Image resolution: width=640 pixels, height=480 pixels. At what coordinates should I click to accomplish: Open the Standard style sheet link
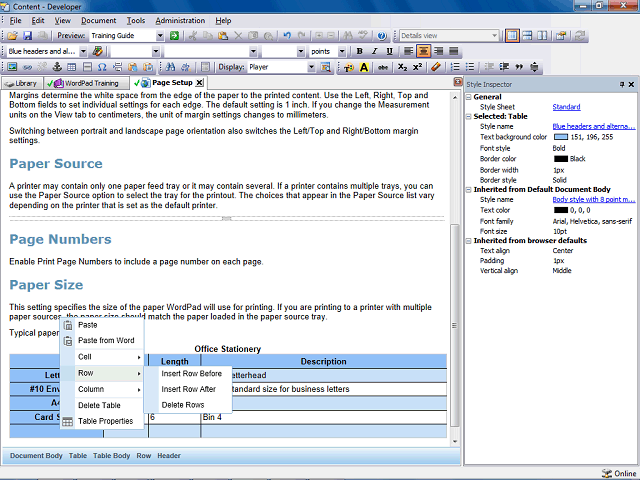pyautogui.click(x=566, y=107)
